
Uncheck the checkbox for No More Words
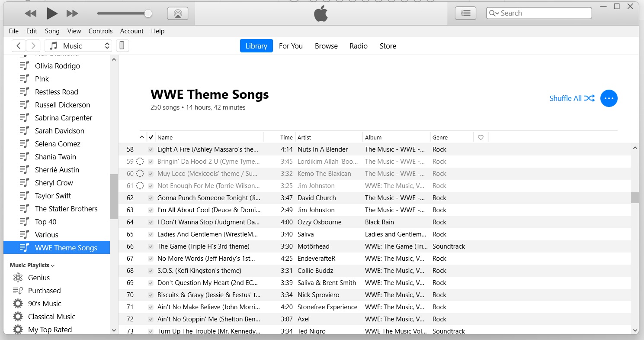click(151, 259)
